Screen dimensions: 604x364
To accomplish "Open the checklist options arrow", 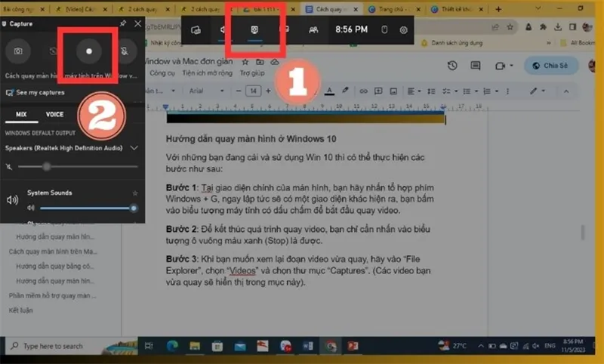I will [456, 91].
